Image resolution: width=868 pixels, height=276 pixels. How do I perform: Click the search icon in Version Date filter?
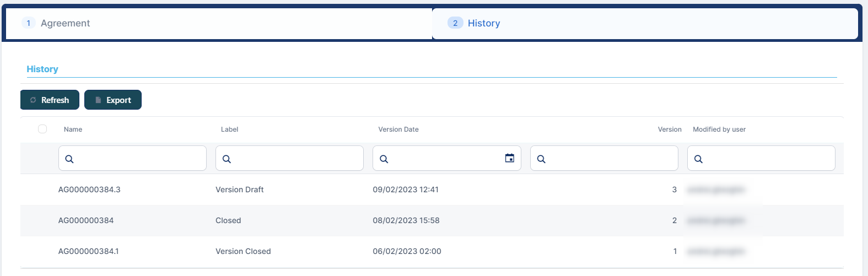[x=384, y=159]
